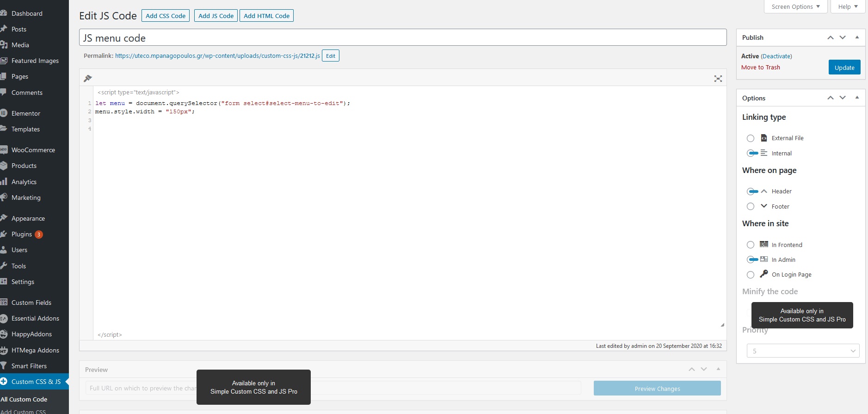Move Options panel up
The width and height of the screenshot is (868, 414).
coord(831,98)
